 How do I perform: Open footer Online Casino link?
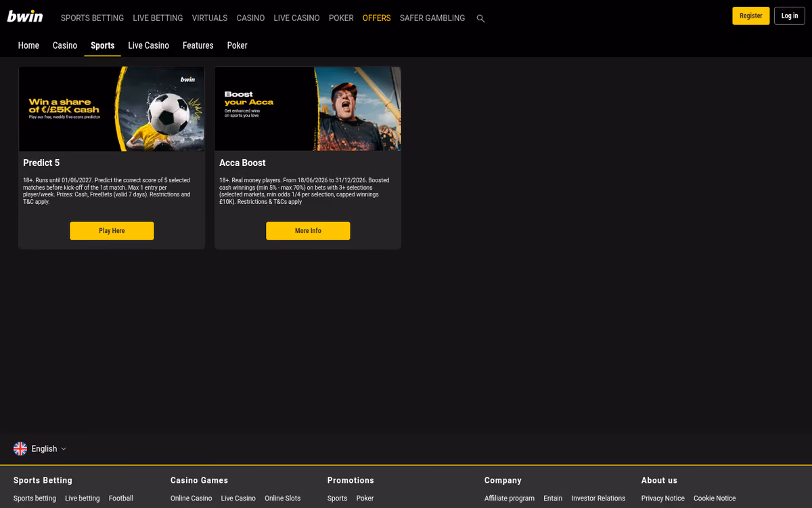pos(191,499)
